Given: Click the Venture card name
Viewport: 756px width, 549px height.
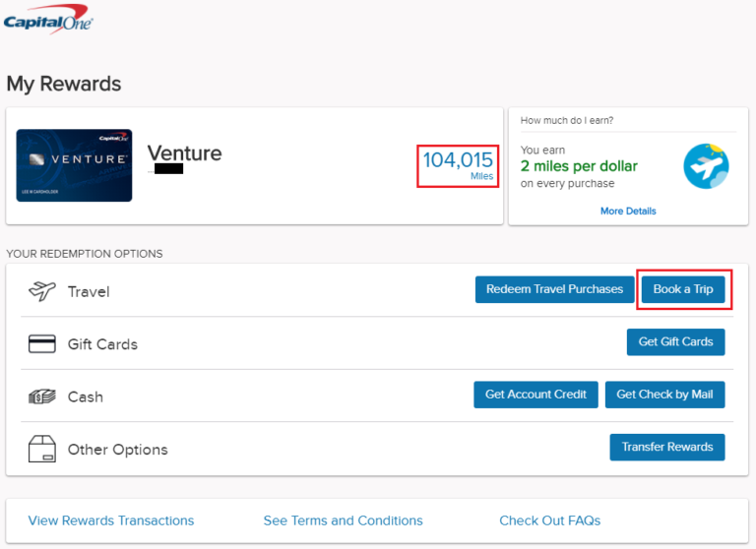Looking at the screenshot, I should click(x=184, y=153).
